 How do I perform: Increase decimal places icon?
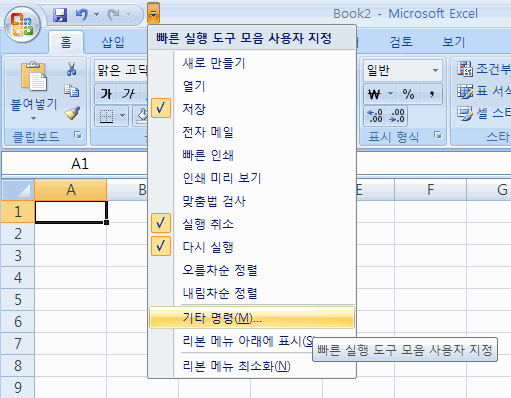coord(375,116)
